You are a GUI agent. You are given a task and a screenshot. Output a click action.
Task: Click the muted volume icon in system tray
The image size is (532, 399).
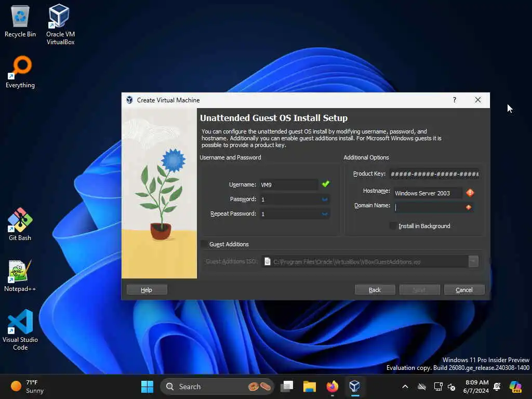(x=451, y=387)
